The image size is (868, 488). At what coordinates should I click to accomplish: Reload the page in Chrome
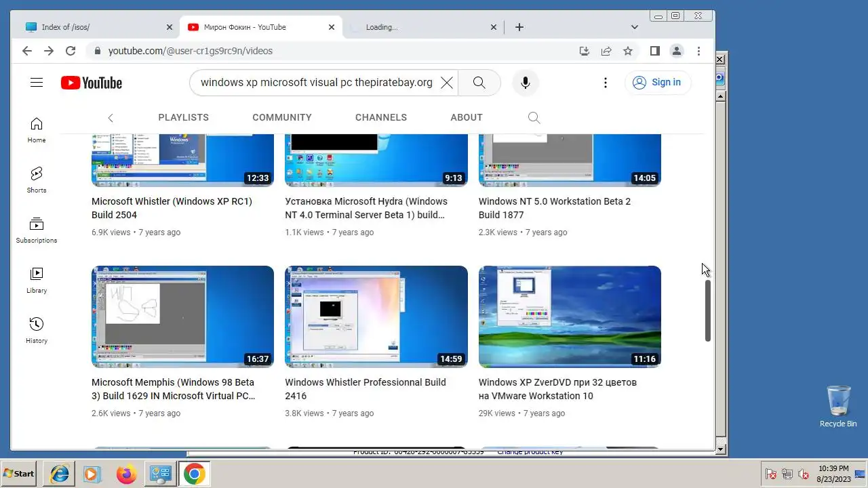tap(71, 51)
